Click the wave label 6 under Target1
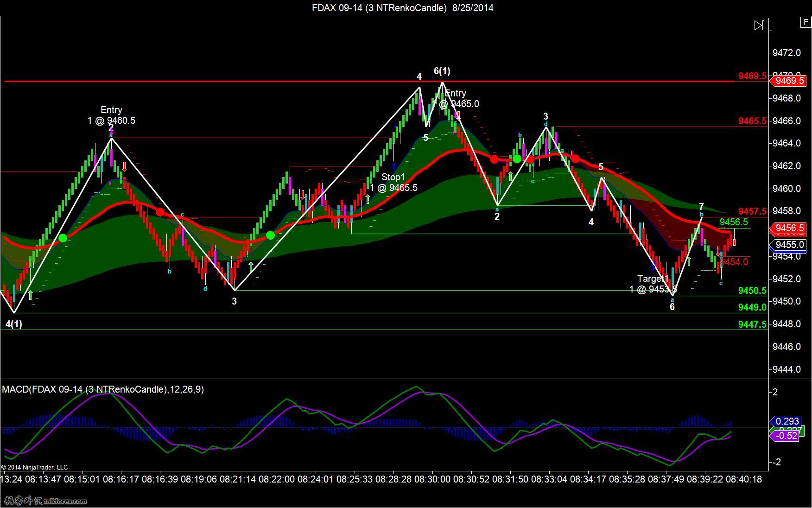 [672, 307]
